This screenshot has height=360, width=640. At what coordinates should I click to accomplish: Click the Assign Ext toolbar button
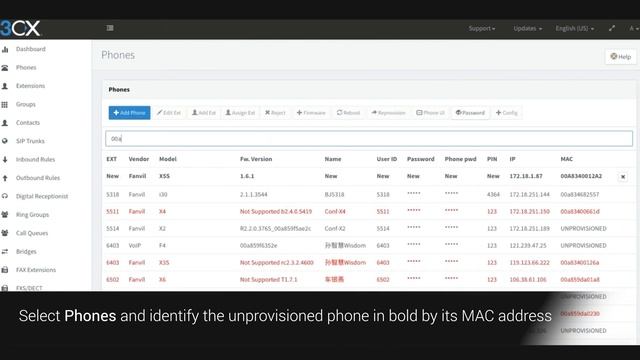240,113
